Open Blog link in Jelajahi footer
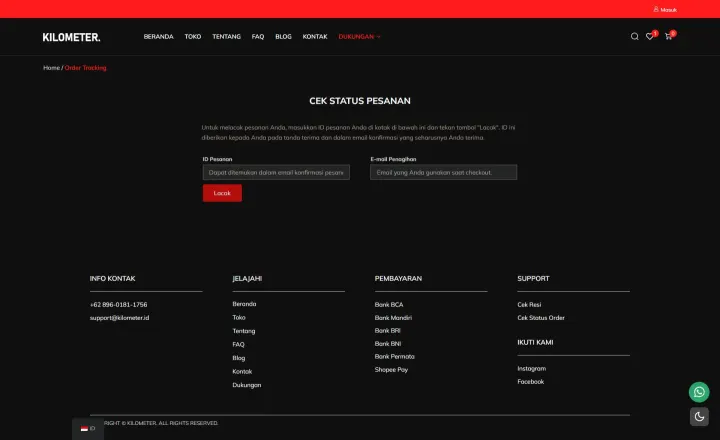The width and height of the screenshot is (720, 440). click(x=239, y=358)
